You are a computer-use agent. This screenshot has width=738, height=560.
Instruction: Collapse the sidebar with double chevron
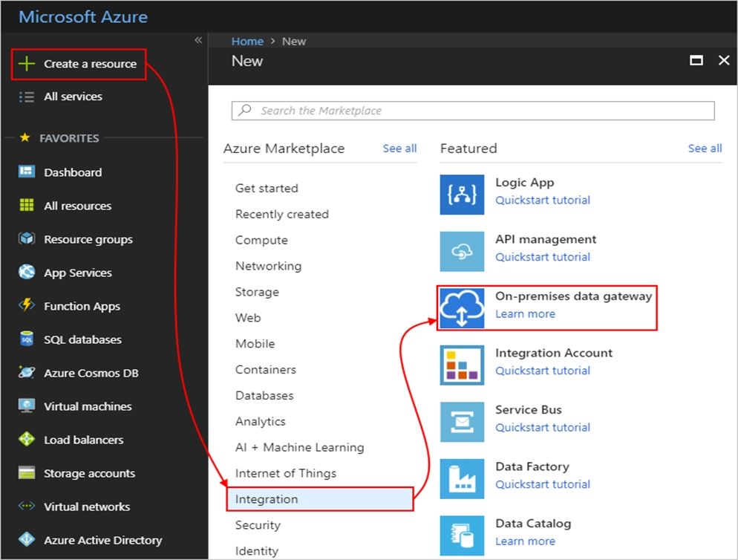[x=199, y=40]
